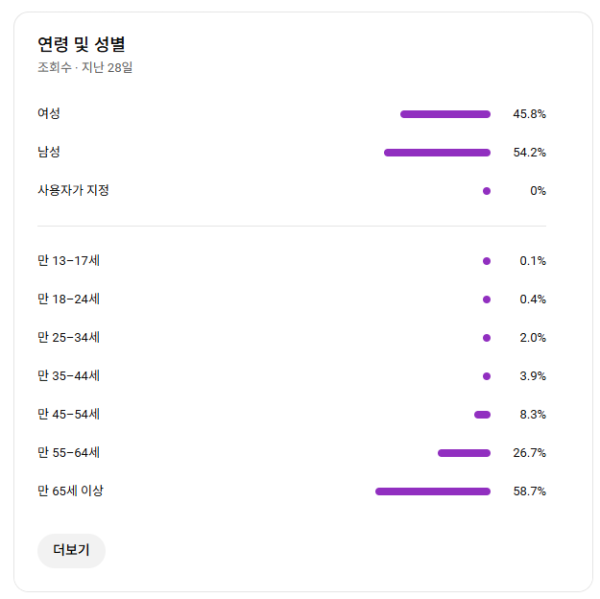Click the 만 35–44세 age label
Image resolution: width=600 pixels, height=599 pixels.
68,376
